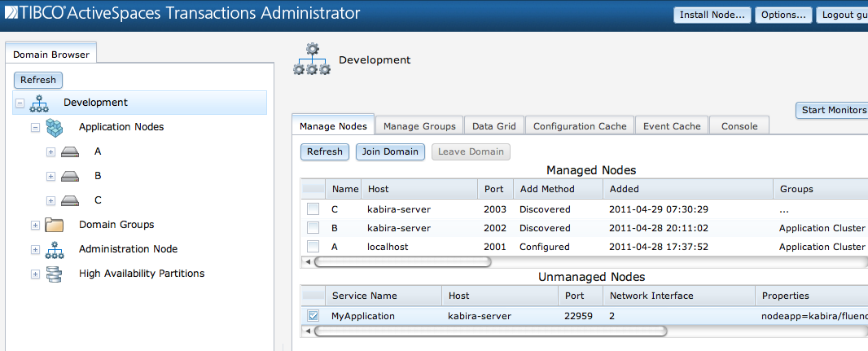Image resolution: width=868 pixels, height=351 pixels.
Task: Tick the checkbox for managed node A
Action: coord(313,247)
